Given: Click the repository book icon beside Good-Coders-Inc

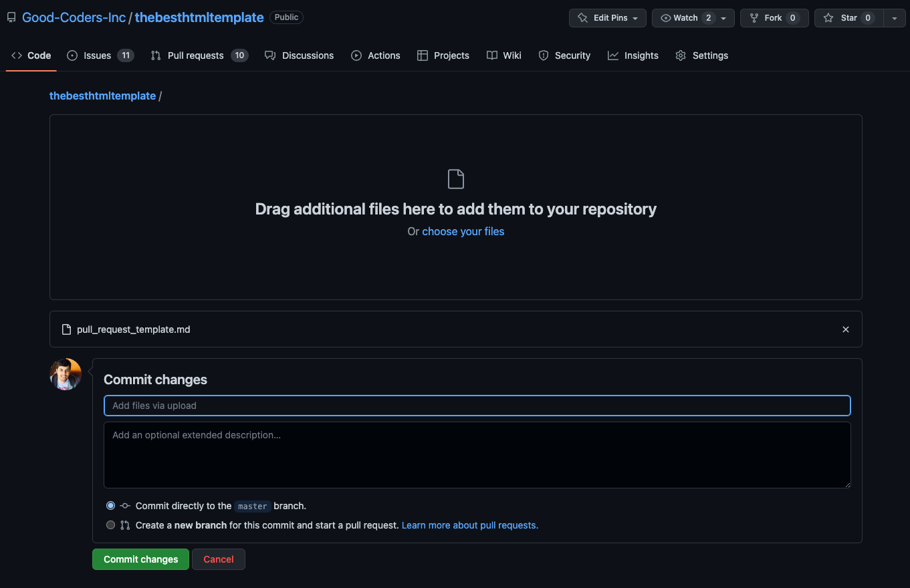Looking at the screenshot, I should 11,17.
